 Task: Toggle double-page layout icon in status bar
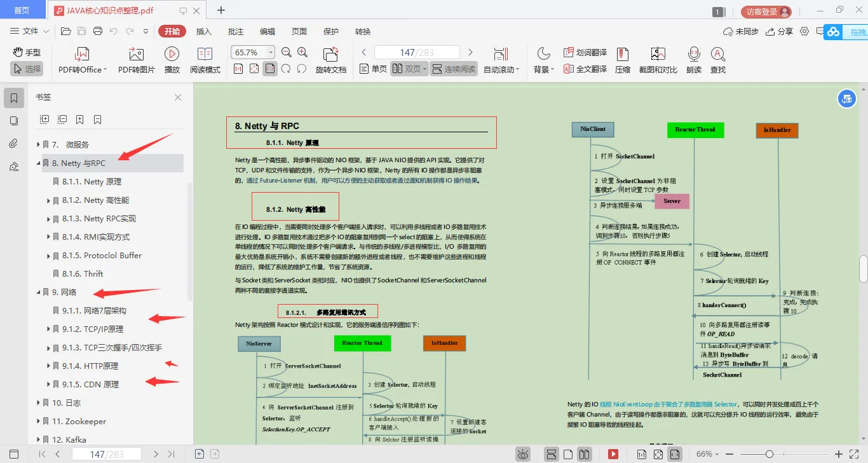point(584,454)
